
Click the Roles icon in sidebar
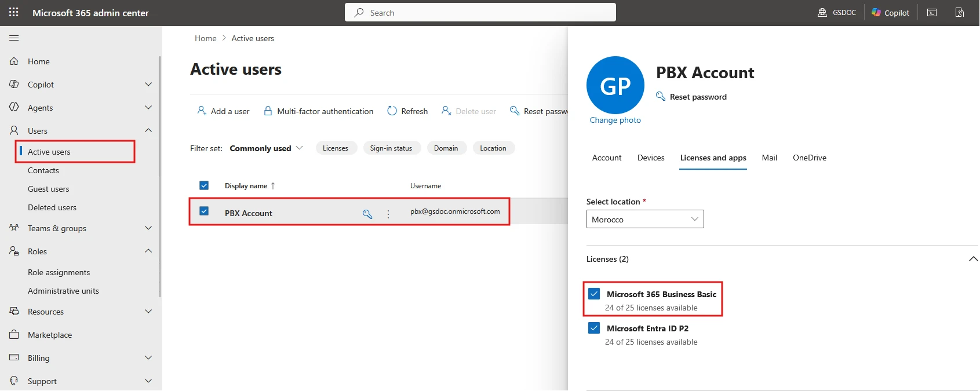[14, 251]
